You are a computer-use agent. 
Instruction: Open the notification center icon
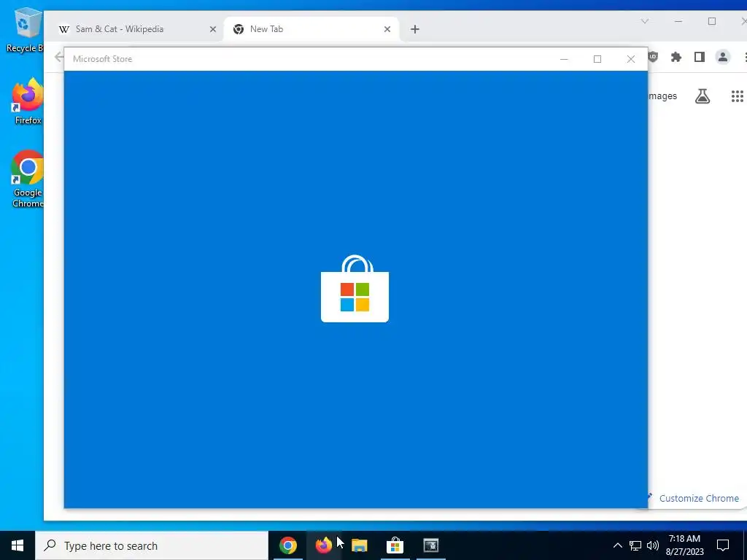pos(723,545)
